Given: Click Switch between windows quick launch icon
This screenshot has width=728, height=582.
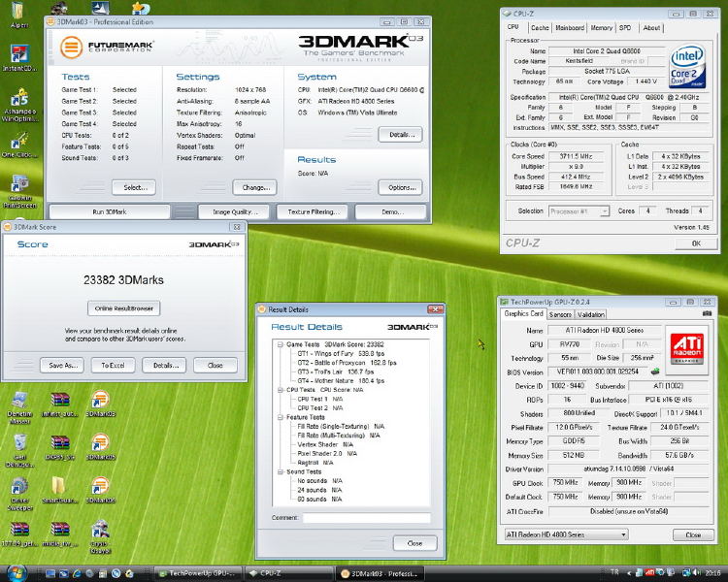Looking at the screenshot, I should [x=64, y=573].
